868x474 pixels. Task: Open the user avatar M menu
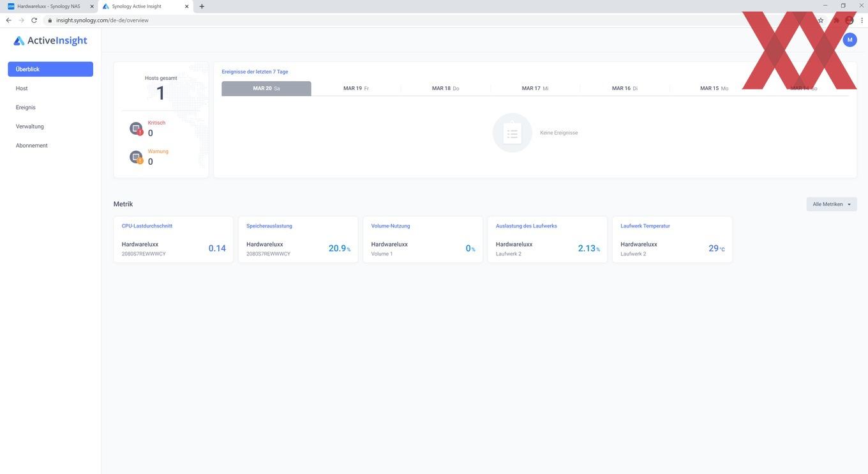pos(849,40)
